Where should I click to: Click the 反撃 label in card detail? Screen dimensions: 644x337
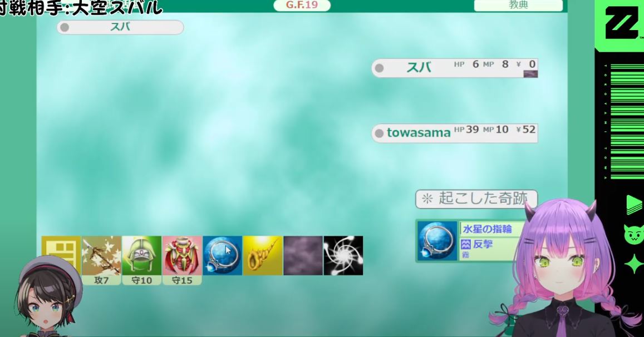tap(483, 244)
